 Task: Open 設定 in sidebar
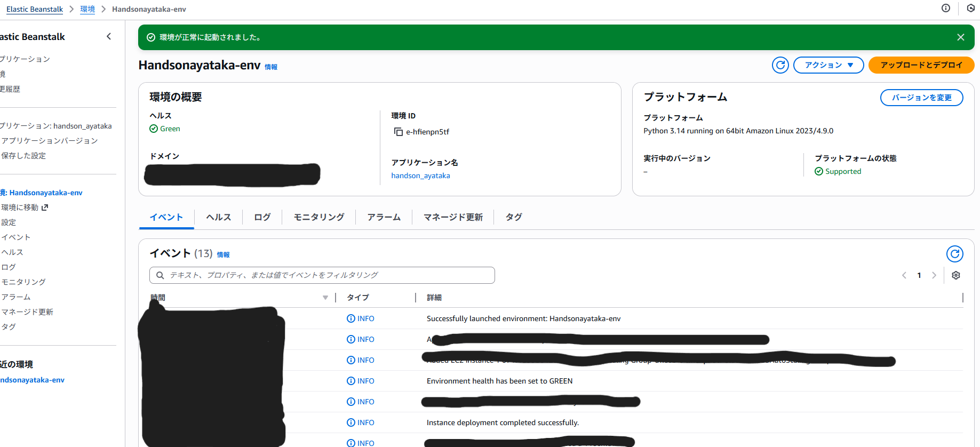pyautogui.click(x=9, y=222)
